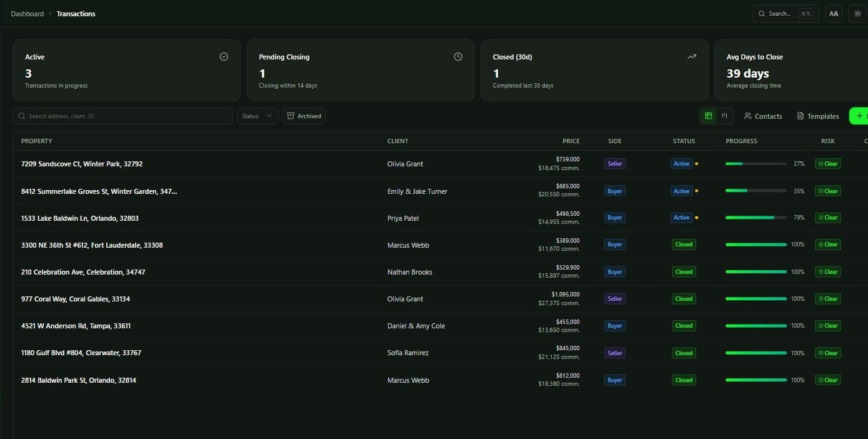
Task: Open 1533 Lake Baldwin Ln, Orlando transaction
Action: coord(80,218)
